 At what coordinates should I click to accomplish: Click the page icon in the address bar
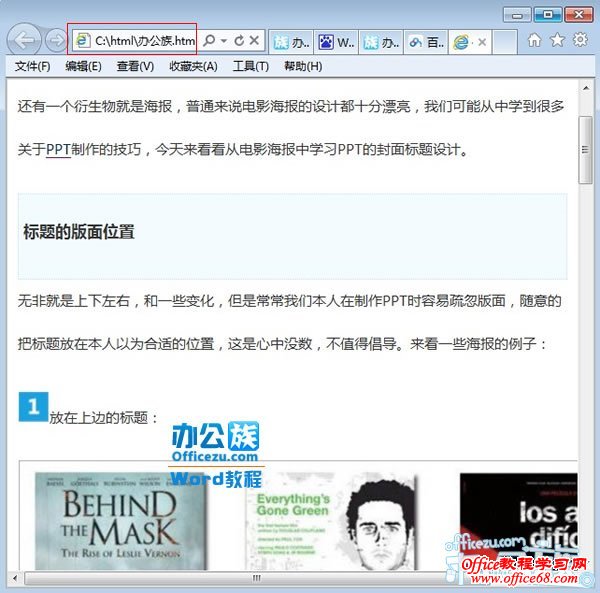click(82, 40)
